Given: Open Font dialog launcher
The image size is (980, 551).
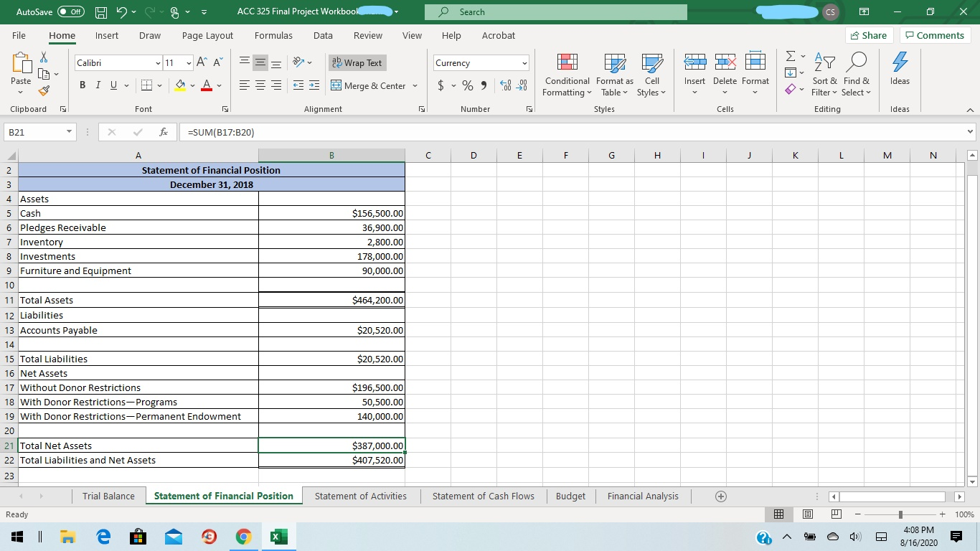Looking at the screenshot, I should 225,109.
